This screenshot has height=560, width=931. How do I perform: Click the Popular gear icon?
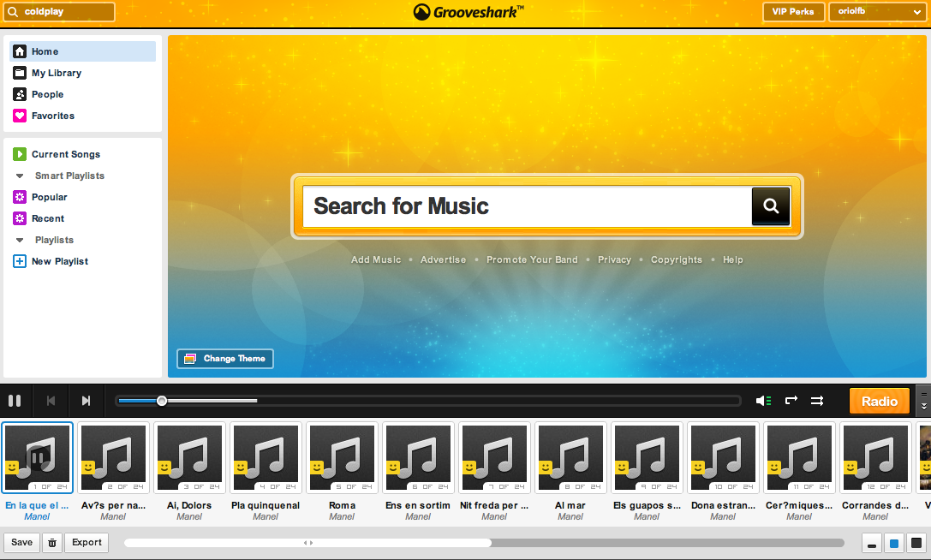coord(20,197)
